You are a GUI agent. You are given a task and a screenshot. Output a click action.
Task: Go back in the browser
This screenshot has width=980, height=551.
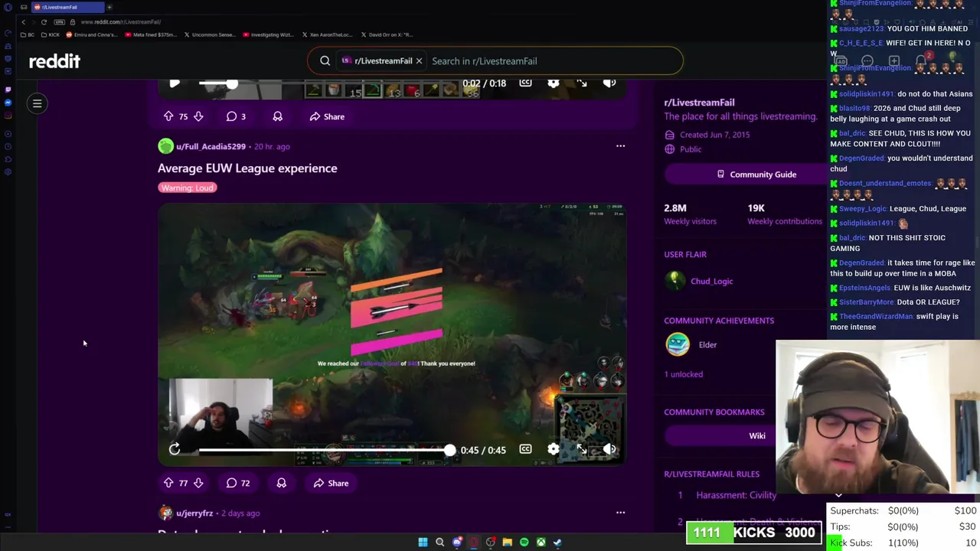pyautogui.click(x=24, y=22)
